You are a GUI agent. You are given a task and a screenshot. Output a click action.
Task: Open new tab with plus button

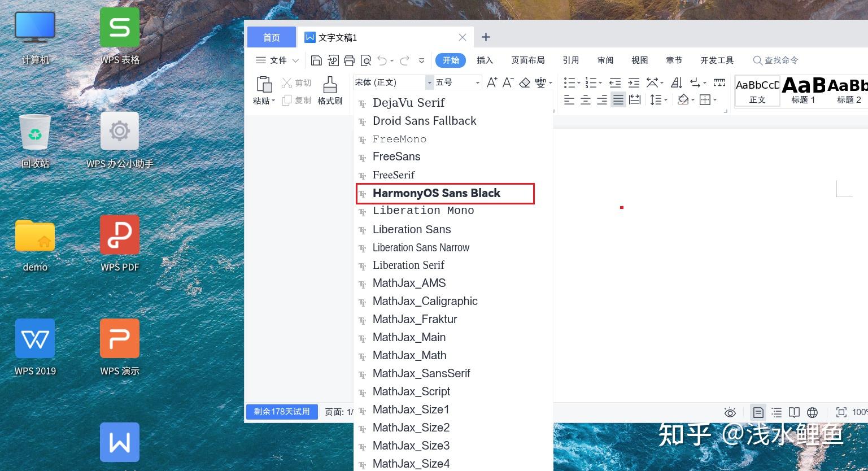(486, 37)
